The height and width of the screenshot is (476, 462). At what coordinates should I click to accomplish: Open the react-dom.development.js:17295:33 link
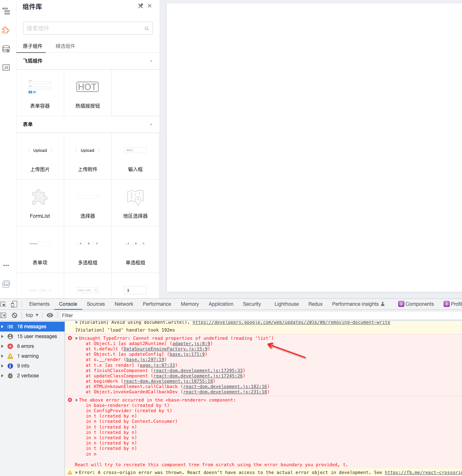pos(198,371)
